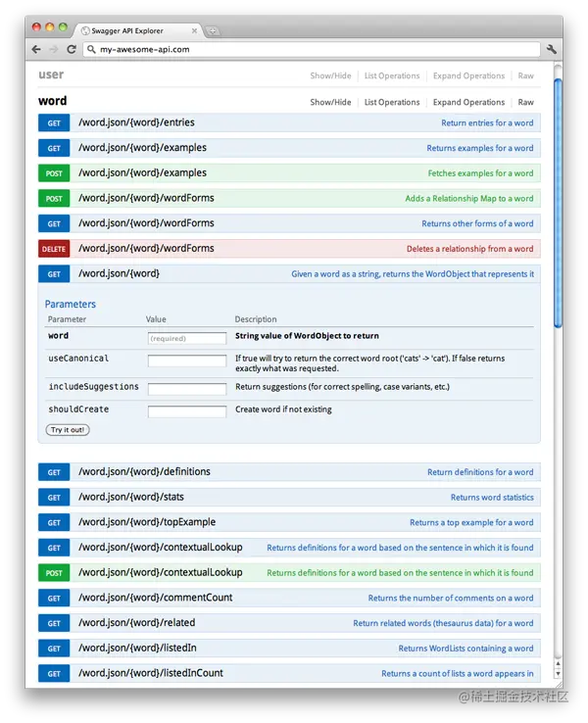Click the 'Create word if not existing' text
This screenshot has height=723, width=588.
tap(283, 410)
